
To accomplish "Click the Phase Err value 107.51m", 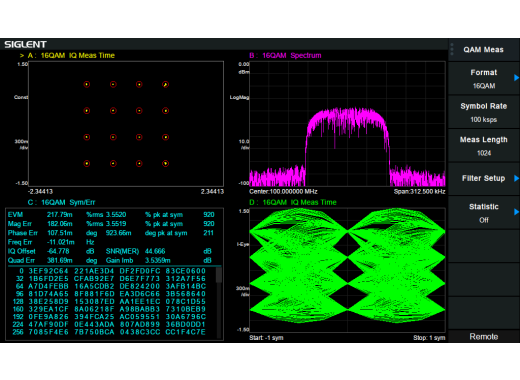I will pos(60,233).
